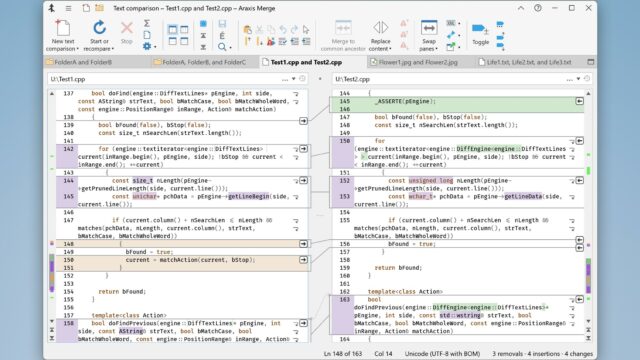Click 'Unicode (UTF-8 with BOM)' in status bar
This screenshot has width=640, height=360.
[442, 354]
